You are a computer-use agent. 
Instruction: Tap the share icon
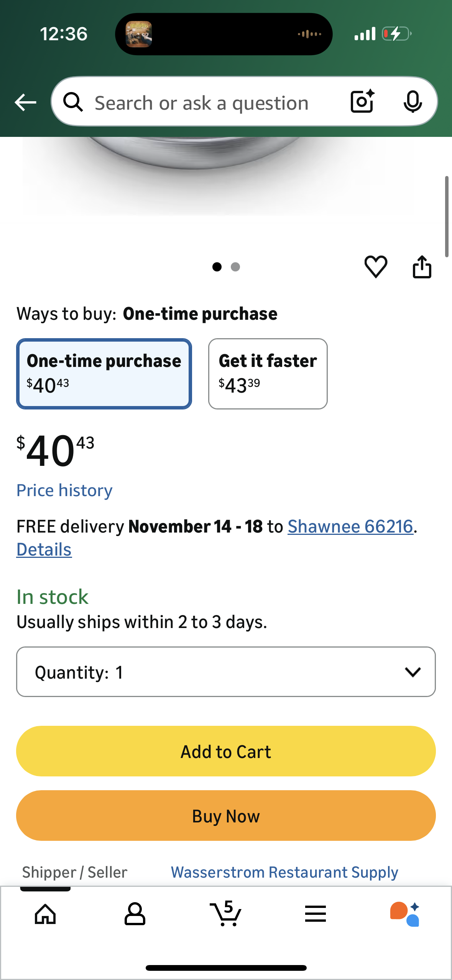(422, 266)
